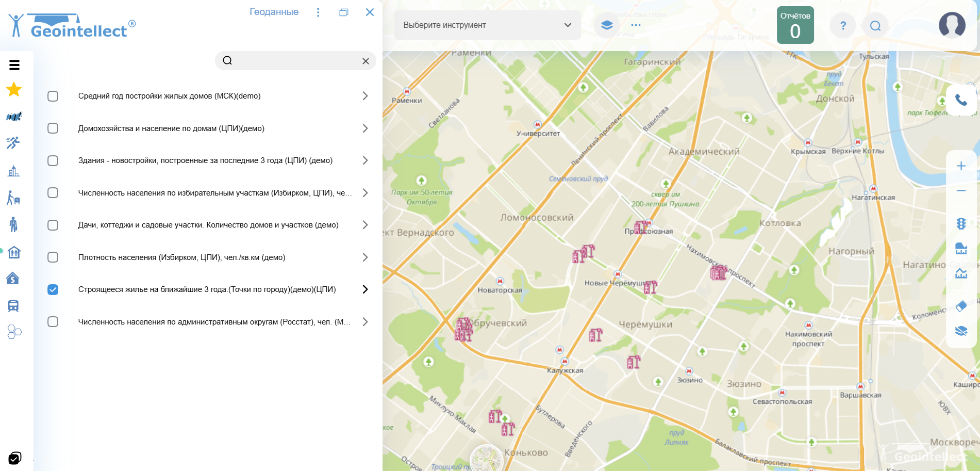This screenshot has width=980, height=471.
Task: Click the construction marker at Профсоюзная
Action: [641, 228]
